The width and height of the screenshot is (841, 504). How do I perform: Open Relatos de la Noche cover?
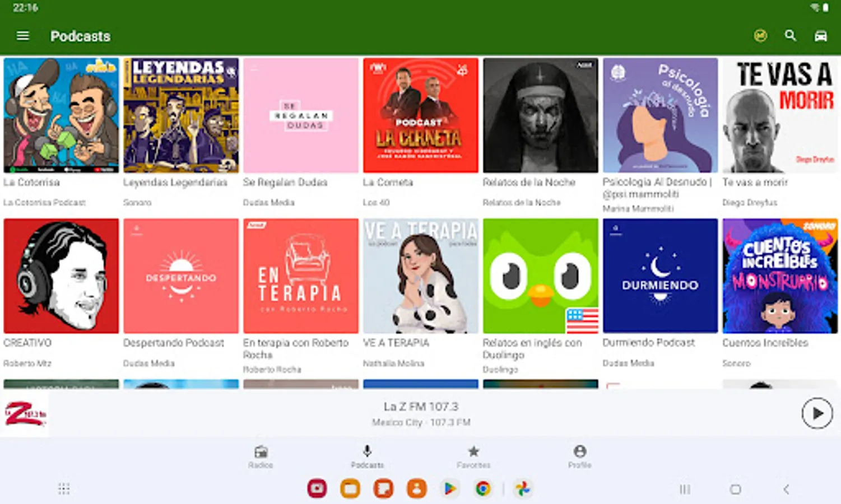[x=541, y=115]
